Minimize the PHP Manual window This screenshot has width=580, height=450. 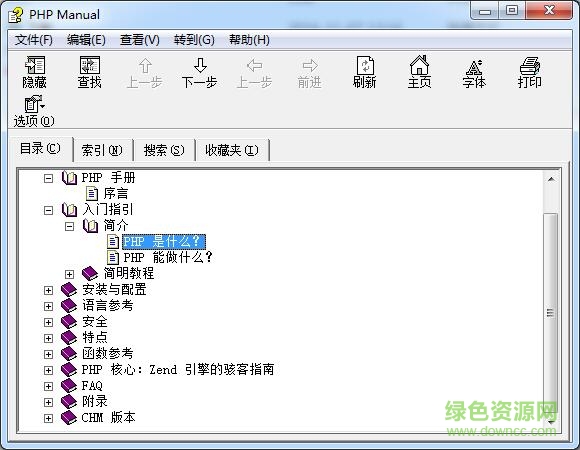pos(485,11)
